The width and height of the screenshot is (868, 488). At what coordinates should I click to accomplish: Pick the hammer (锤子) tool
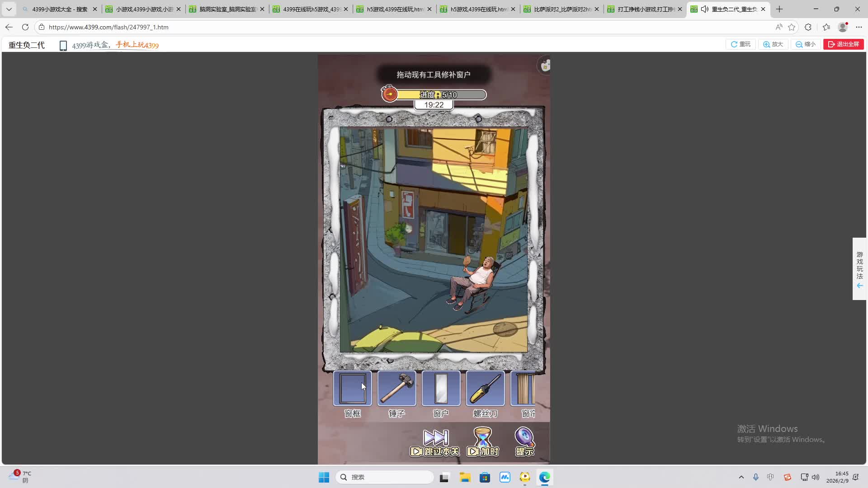[396, 389]
